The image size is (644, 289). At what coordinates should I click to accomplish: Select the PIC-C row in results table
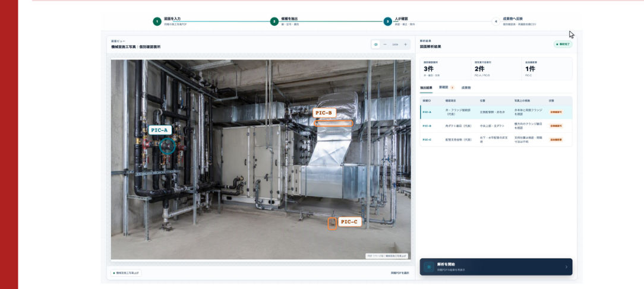click(495, 139)
